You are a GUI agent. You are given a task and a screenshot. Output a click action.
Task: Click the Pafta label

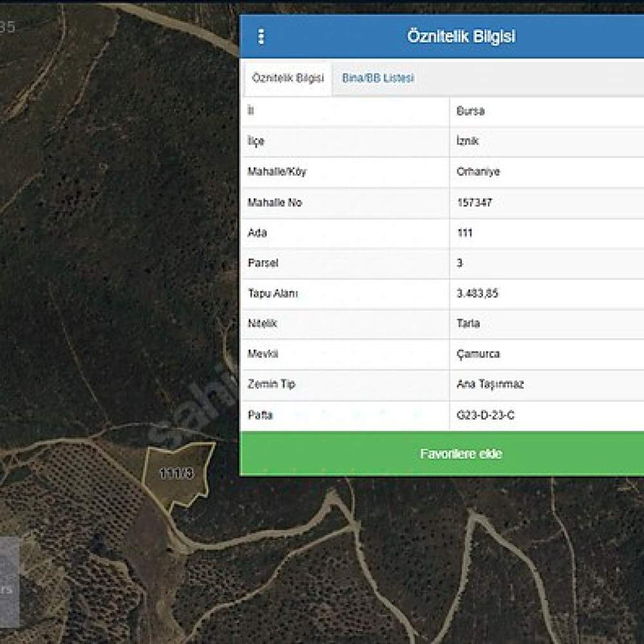point(260,415)
